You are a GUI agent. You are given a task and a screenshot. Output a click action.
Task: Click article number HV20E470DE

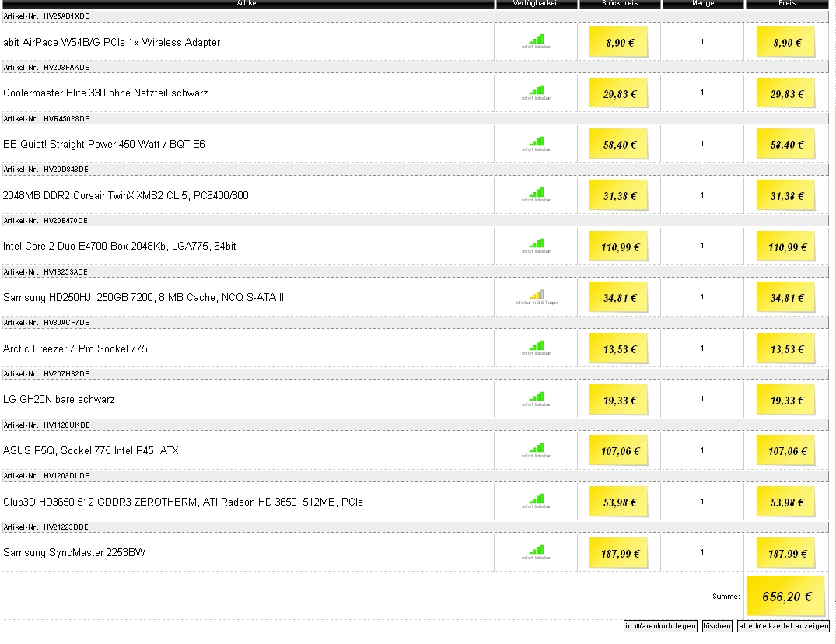pos(65,220)
